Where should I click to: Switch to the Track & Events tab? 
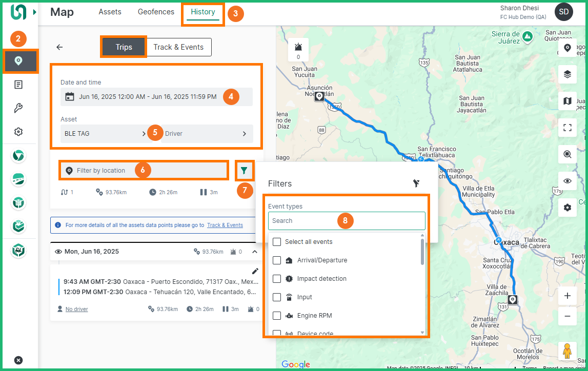click(x=178, y=47)
